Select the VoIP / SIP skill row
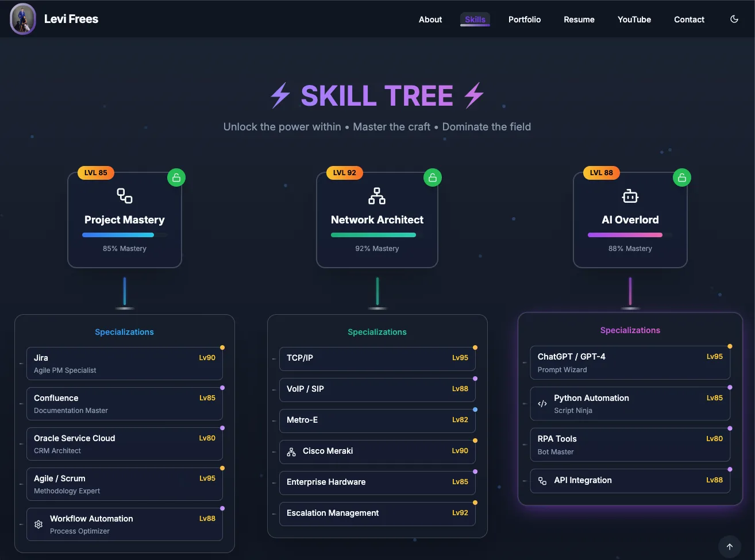 (378, 389)
